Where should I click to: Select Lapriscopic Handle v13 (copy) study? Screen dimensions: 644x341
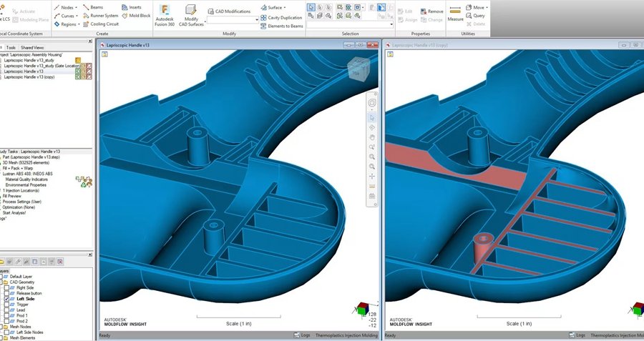pyautogui.click(x=29, y=77)
